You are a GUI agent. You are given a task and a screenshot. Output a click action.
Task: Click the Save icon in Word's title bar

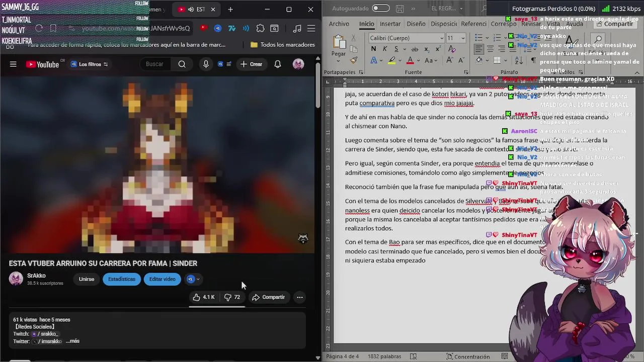(x=400, y=9)
